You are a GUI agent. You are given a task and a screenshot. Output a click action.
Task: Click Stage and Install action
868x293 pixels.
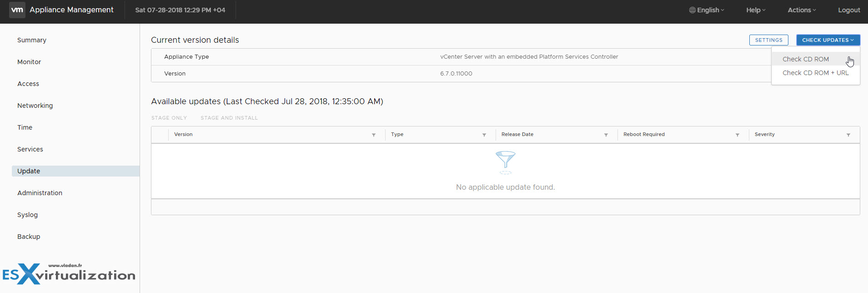229,118
